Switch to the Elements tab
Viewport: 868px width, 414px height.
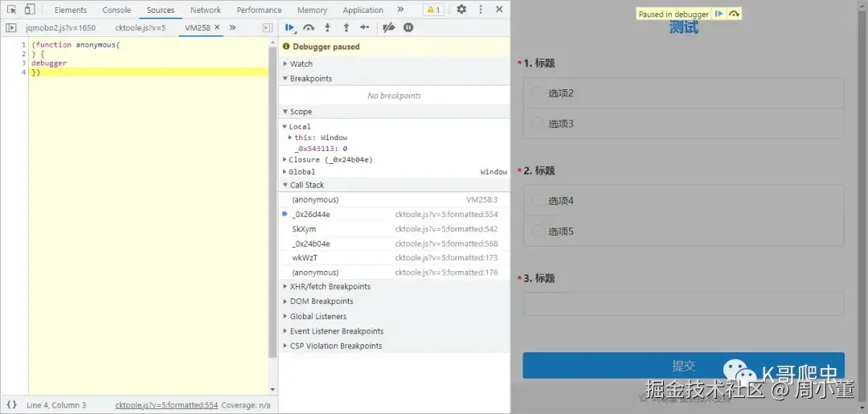pos(70,10)
